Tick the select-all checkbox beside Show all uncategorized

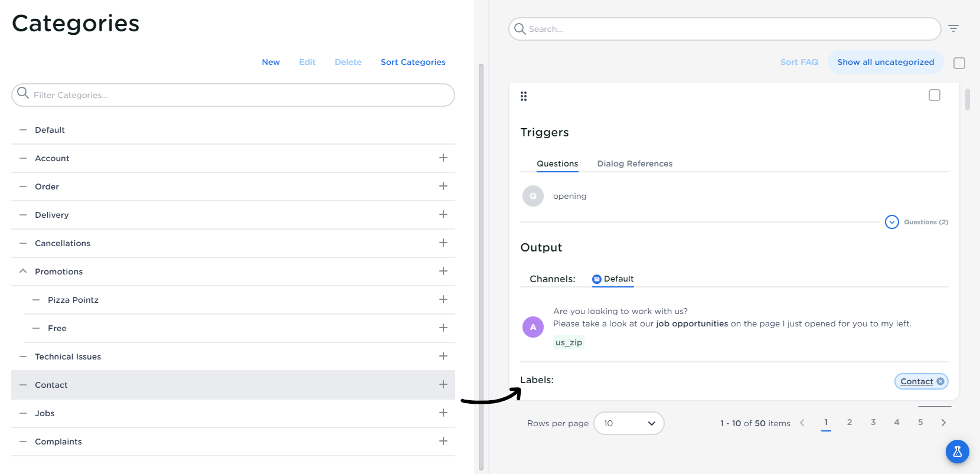pyautogui.click(x=959, y=63)
